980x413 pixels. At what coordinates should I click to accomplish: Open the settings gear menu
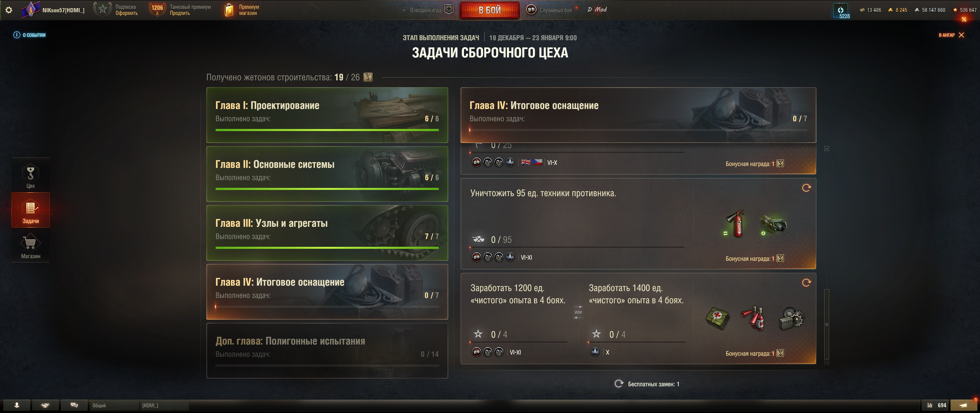9,10
